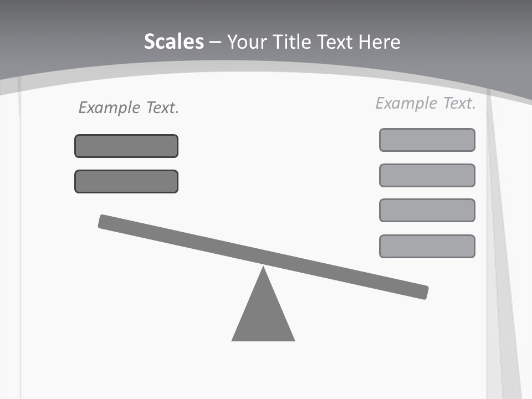Screen dimensions: 532x399
Task: Click the triangle fulcrum under the beam
Action: (263, 316)
